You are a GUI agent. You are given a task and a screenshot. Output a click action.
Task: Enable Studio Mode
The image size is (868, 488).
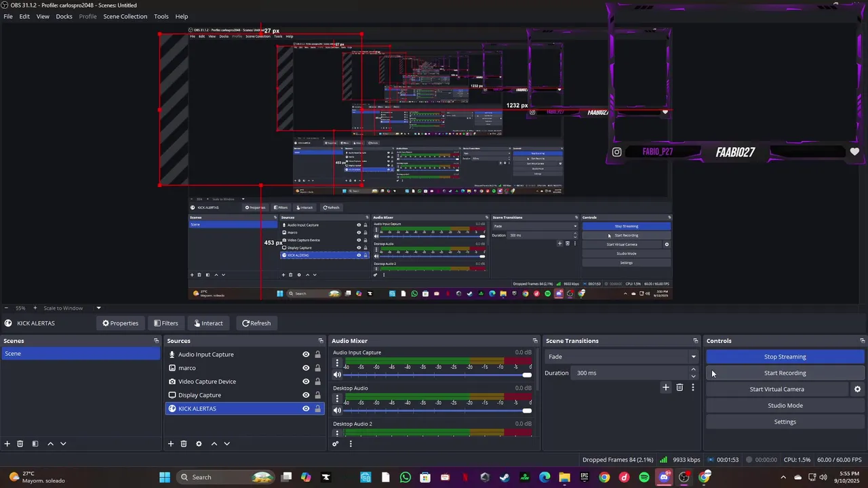point(785,405)
